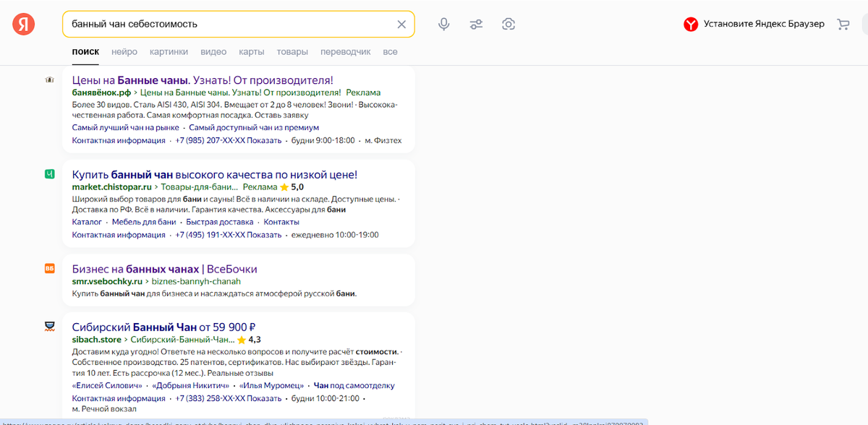This screenshot has height=425, width=868.
Task: Open the Контакты sitelink
Action: click(x=281, y=222)
